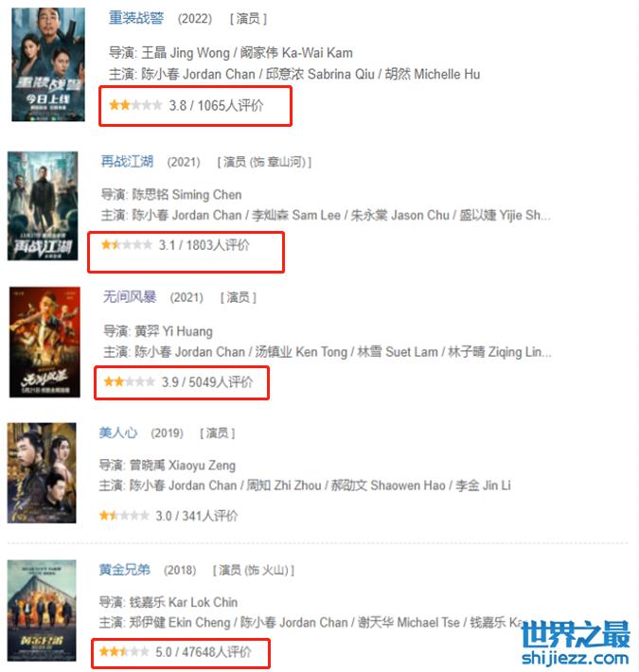Viewport: 639px width, 672px height.
Task: Click the 美人心 movie poster thumbnail
Action: click(x=42, y=473)
